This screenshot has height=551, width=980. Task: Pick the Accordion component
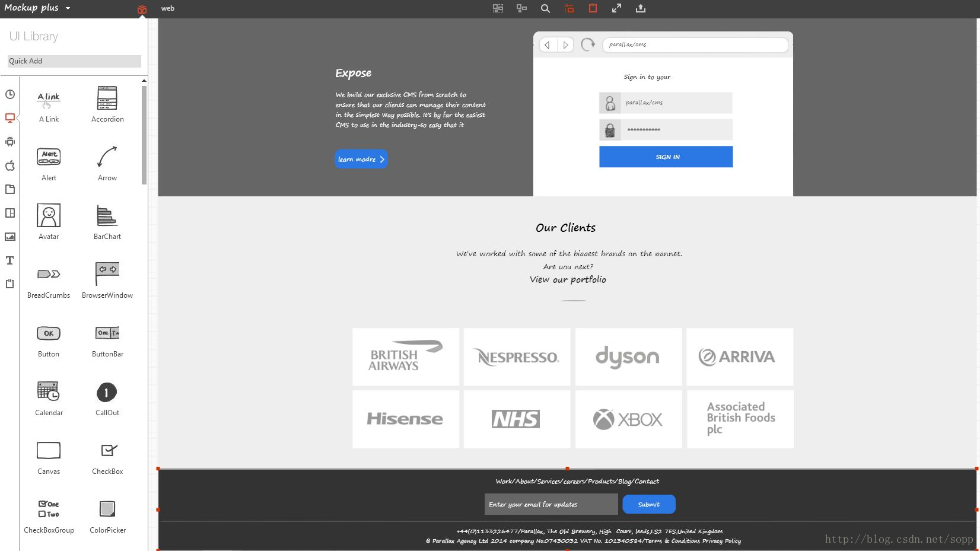(107, 104)
